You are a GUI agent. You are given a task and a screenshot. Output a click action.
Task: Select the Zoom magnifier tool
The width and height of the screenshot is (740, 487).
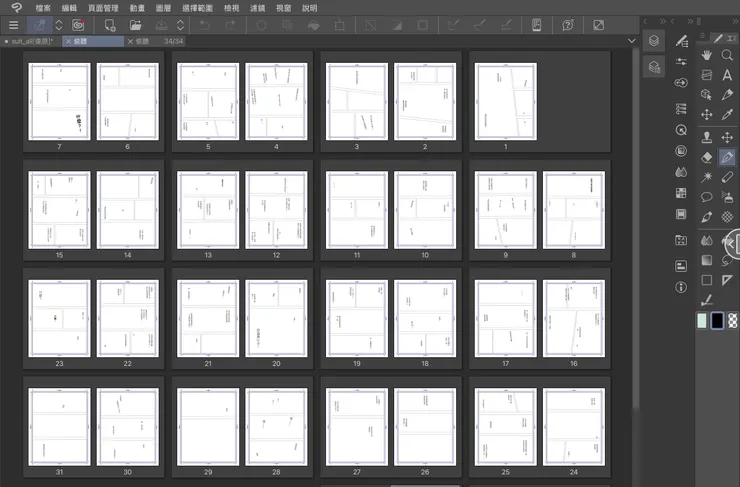click(727, 55)
